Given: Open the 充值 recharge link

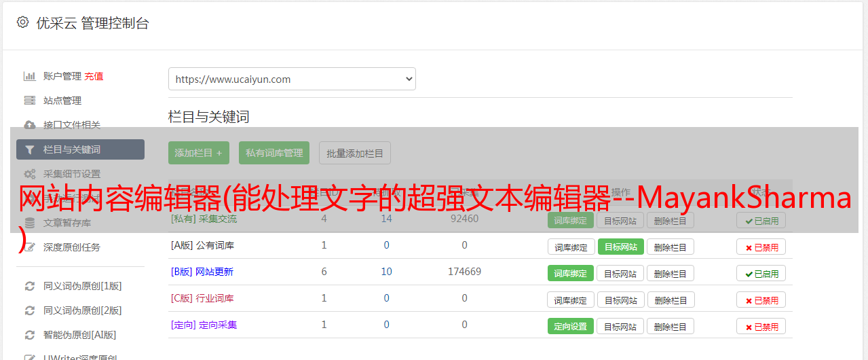Looking at the screenshot, I should pos(94,76).
